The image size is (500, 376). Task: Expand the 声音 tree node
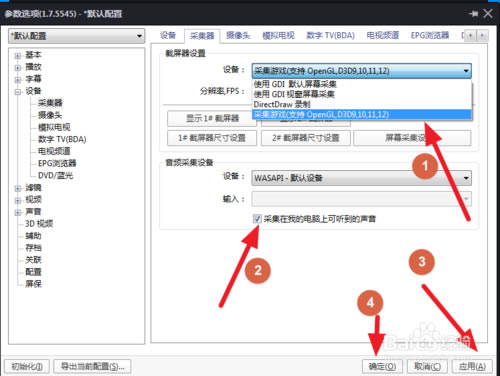18,212
